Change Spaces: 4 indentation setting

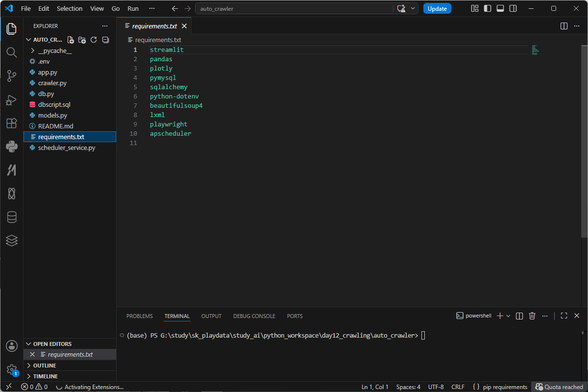(x=408, y=387)
